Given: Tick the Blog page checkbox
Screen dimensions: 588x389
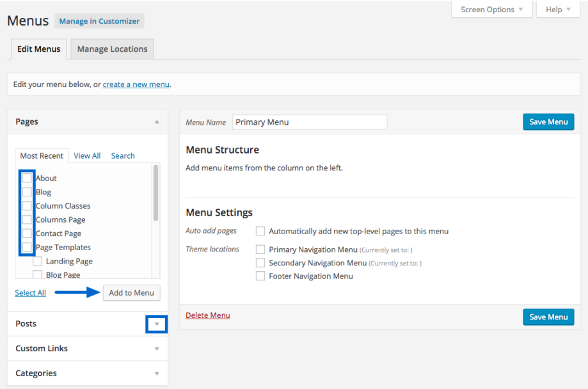Looking at the screenshot, I should click(27, 192).
